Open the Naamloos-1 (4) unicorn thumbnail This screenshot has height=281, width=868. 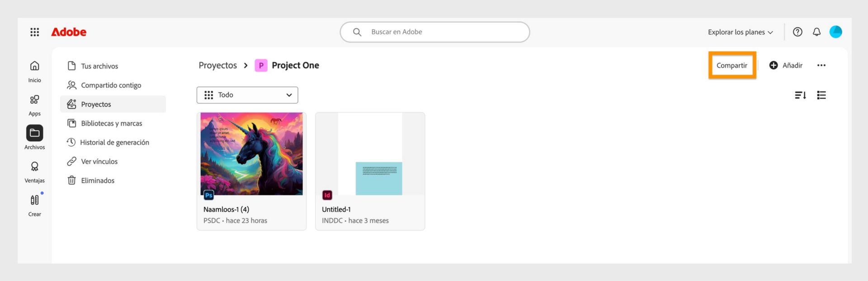[x=251, y=154]
